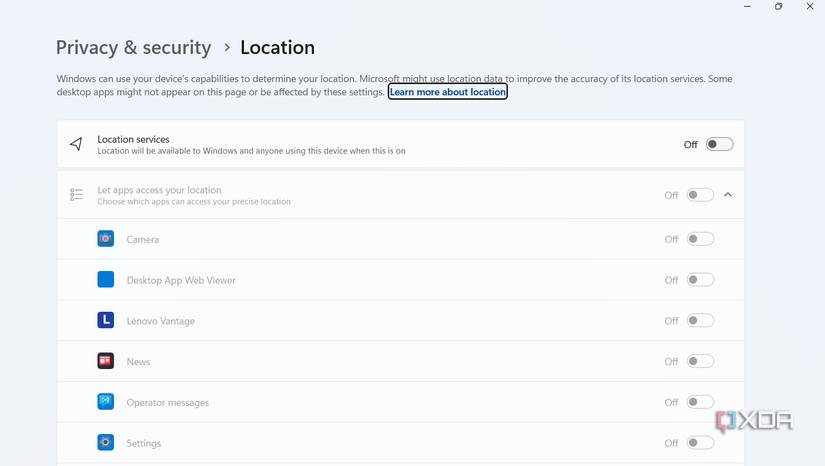Screen dimensions: 825x466
Task: Toggle Let apps access your location
Action: [x=700, y=195]
